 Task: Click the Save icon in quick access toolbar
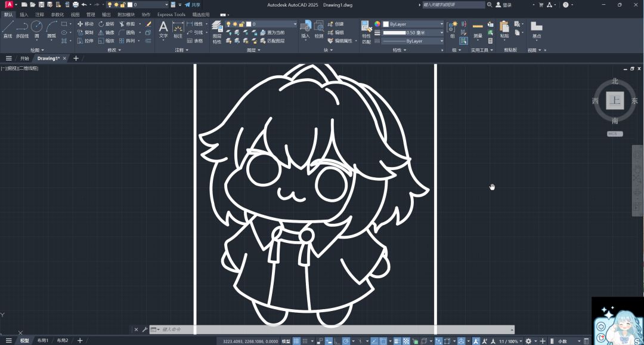coord(42,5)
